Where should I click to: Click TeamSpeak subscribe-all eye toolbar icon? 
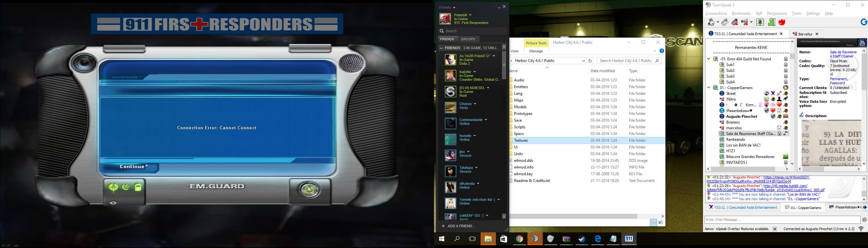point(760,22)
